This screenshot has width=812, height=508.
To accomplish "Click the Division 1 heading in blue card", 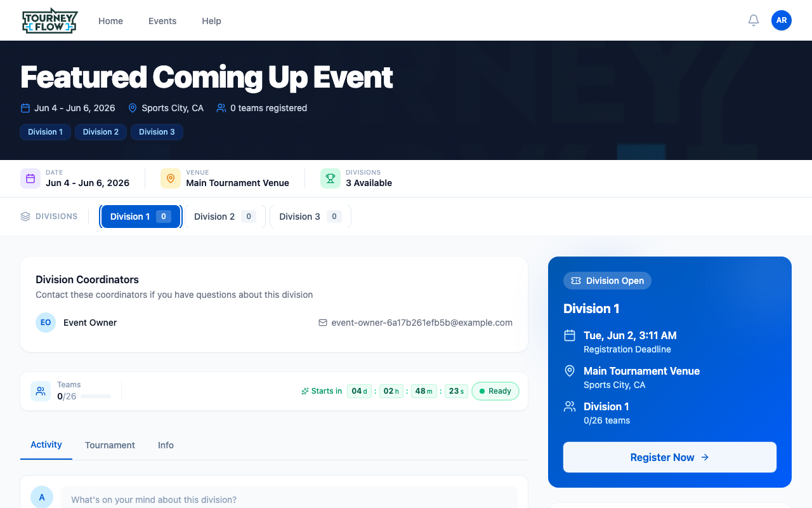I will [591, 309].
